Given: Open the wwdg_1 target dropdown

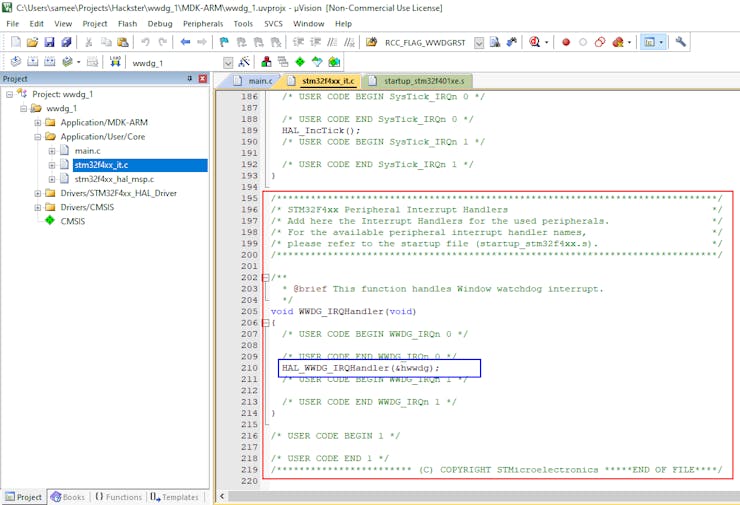Looking at the screenshot, I should click(228, 62).
